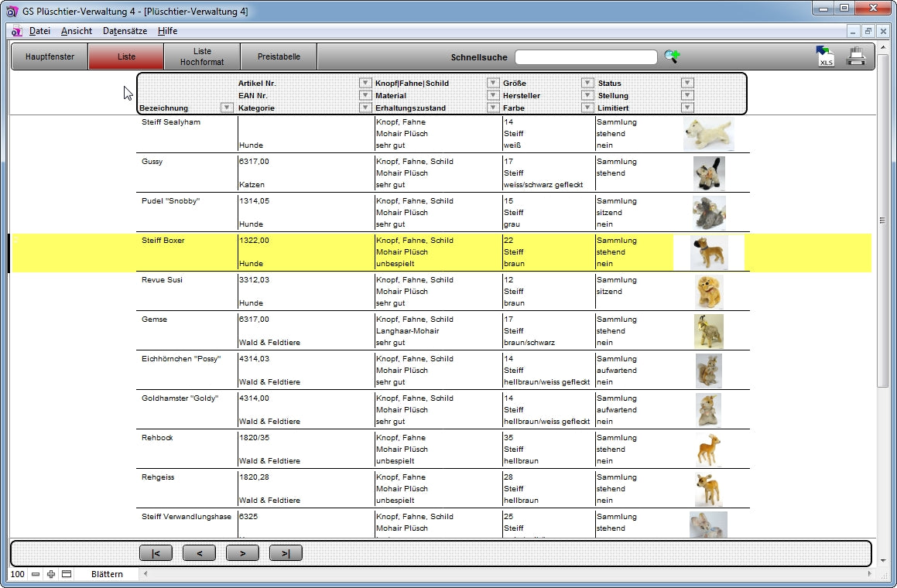Screen dimensions: 897x588
Task: Click the printer icon in the toolbar
Action: coord(855,56)
